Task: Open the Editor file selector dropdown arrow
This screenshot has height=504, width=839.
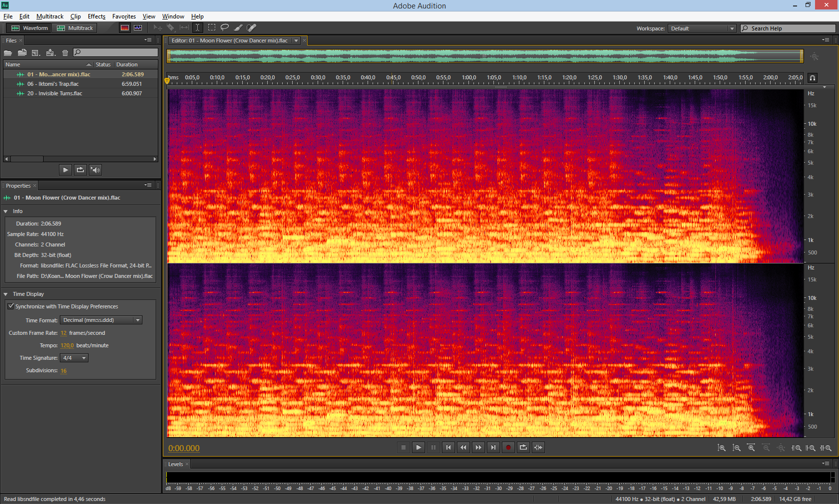Action: click(296, 41)
